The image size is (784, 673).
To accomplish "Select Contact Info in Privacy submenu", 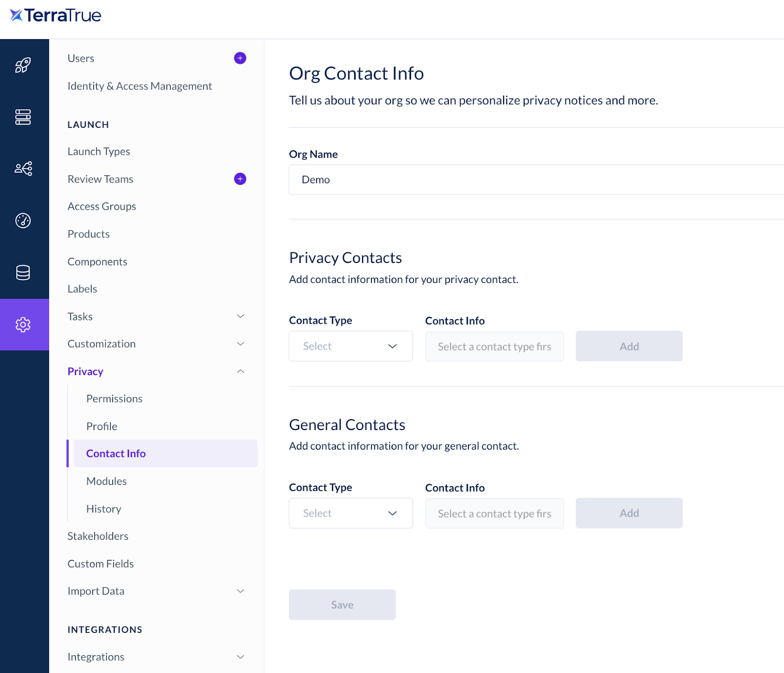I will pos(166,454).
